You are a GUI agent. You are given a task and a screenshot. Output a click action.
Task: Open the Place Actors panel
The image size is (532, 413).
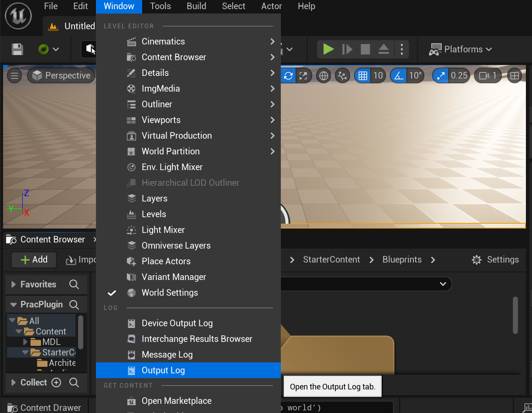[x=188, y=261]
